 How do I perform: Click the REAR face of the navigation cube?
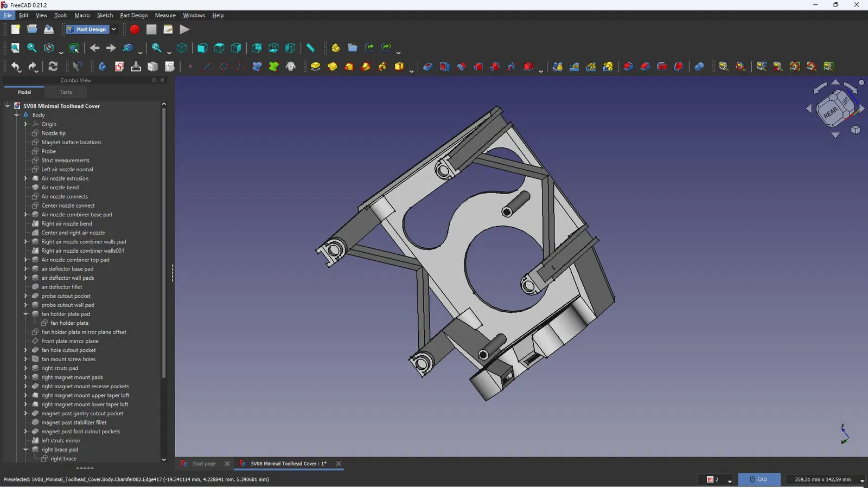(830, 112)
